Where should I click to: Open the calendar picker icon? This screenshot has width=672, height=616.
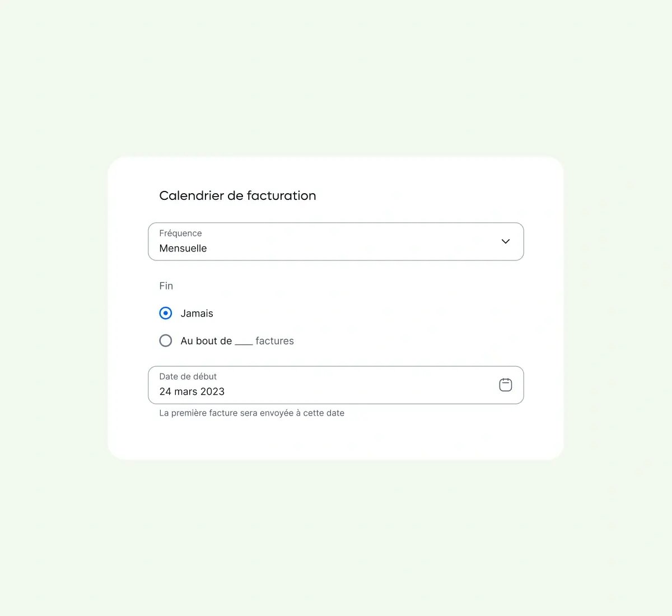tap(505, 385)
